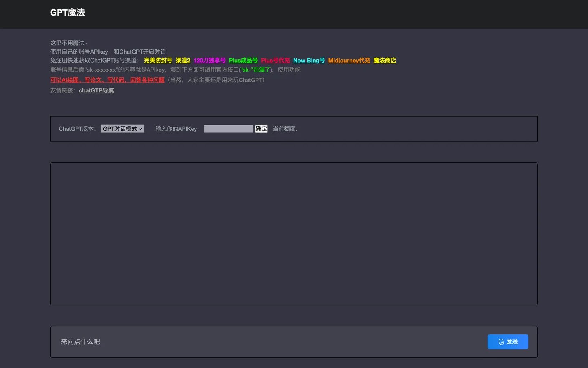This screenshot has height=368, width=588.
Task: Click the red 可以AI绘图、写论文 link
Action: 107,80
